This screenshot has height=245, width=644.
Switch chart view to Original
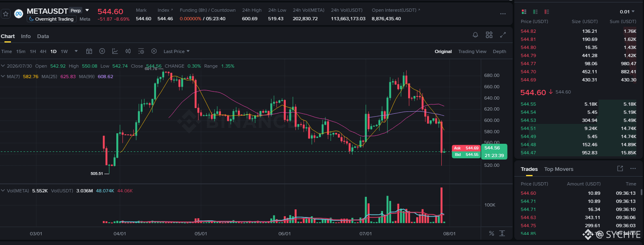[x=443, y=51]
